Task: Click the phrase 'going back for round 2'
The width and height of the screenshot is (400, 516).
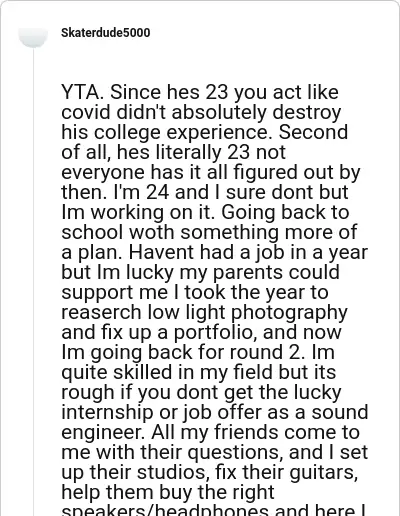Action: (196, 352)
